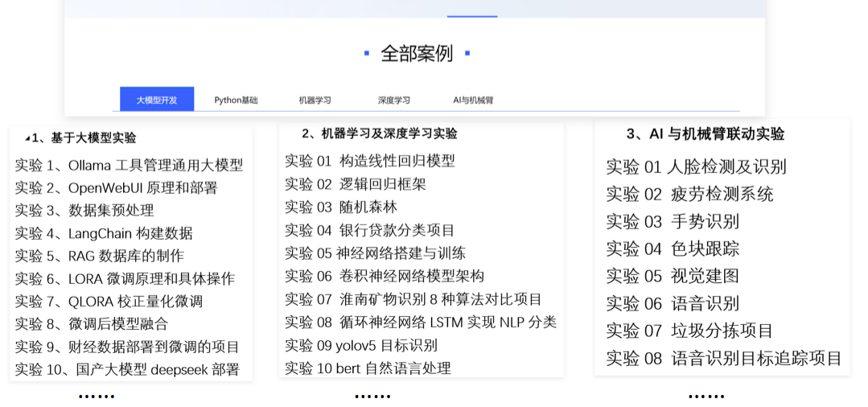Select 实验 1、Ollama 工具管理通用大模型
Screen dimensions: 868x407
pyautogui.click(x=129, y=165)
